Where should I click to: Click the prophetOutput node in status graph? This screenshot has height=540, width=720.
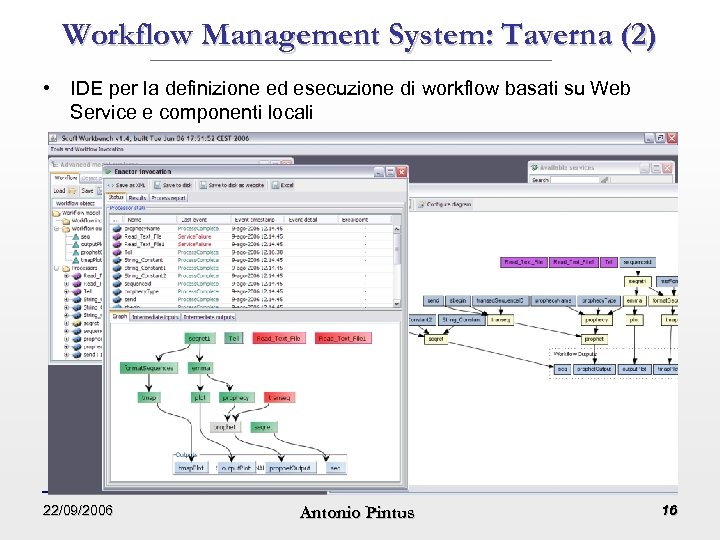(x=291, y=468)
